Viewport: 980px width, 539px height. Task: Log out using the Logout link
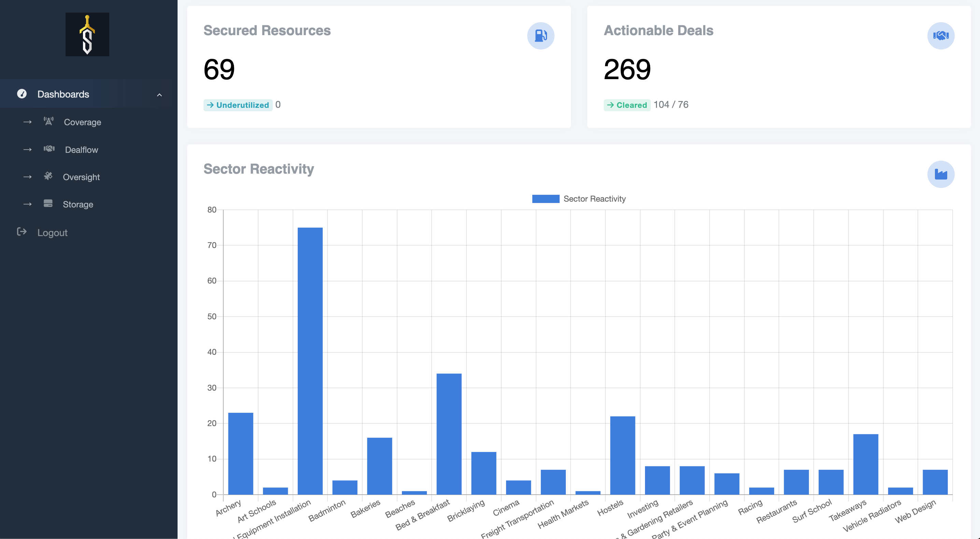click(52, 233)
